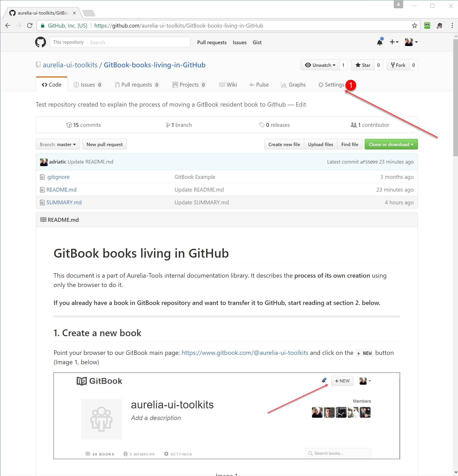Open the README.md file link
Screen dimensions: 458x476
point(61,190)
